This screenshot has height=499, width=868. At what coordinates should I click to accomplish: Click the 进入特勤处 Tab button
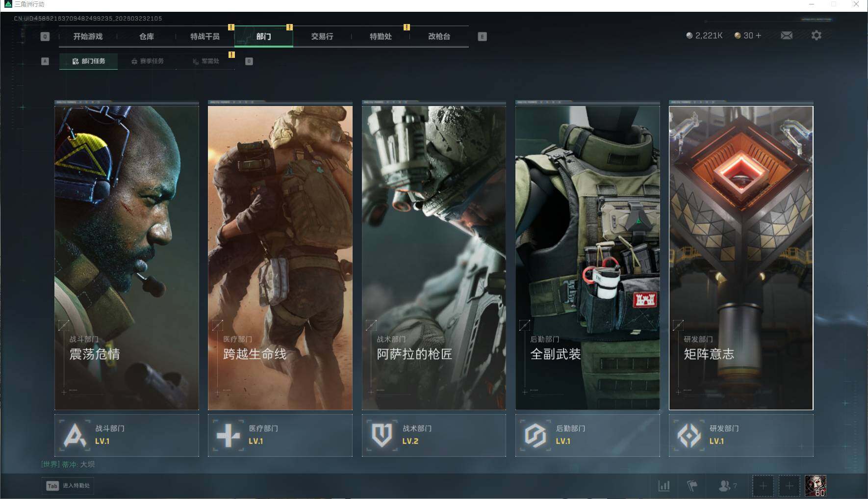point(68,486)
